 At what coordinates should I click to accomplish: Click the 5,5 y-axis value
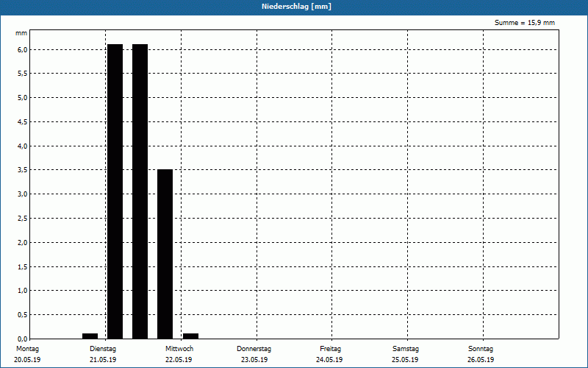[x=22, y=74]
